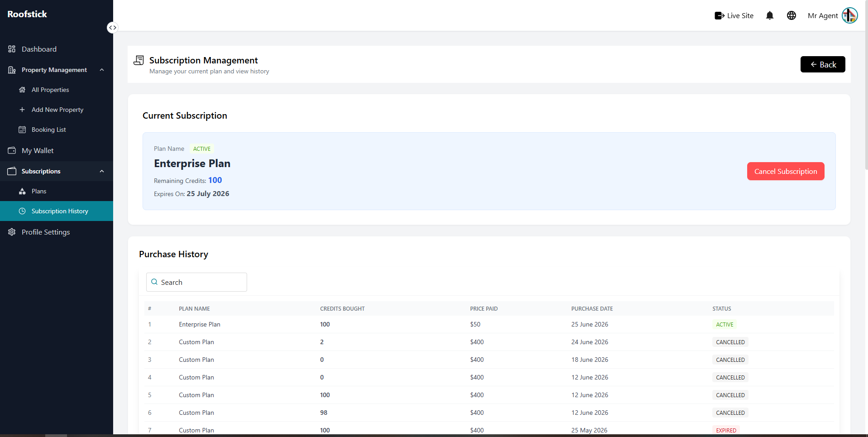Screen dimensions: 868x437
Task: Open the notifications bell
Action: tap(770, 15)
